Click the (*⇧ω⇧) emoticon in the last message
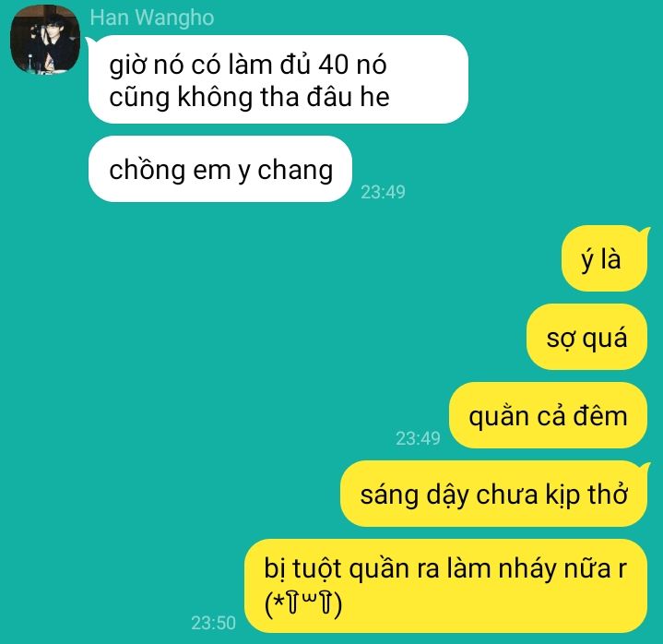Viewport: 663px width, 644px height. [302, 603]
